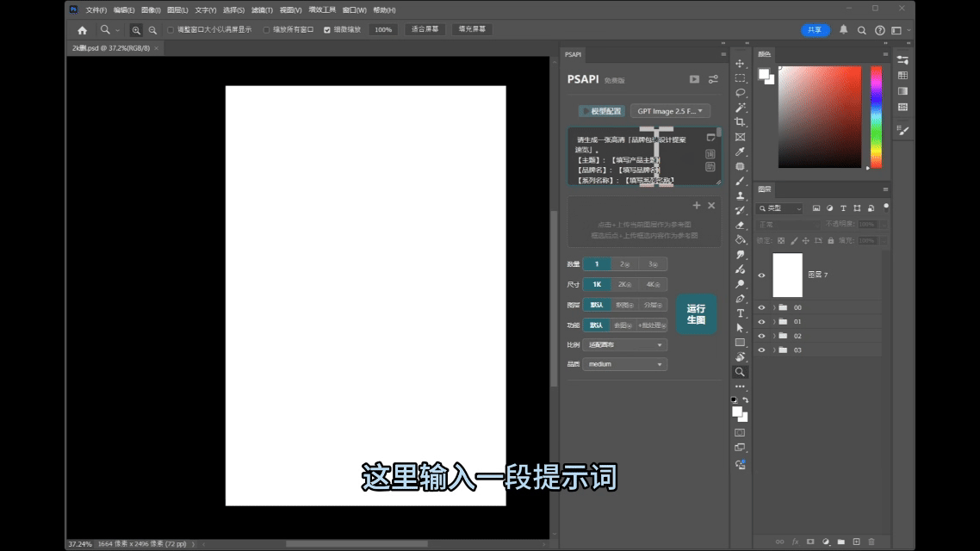Select the History Brush tool
The height and width of the screenshot is (551, 980).
click(x=740, y=211)
